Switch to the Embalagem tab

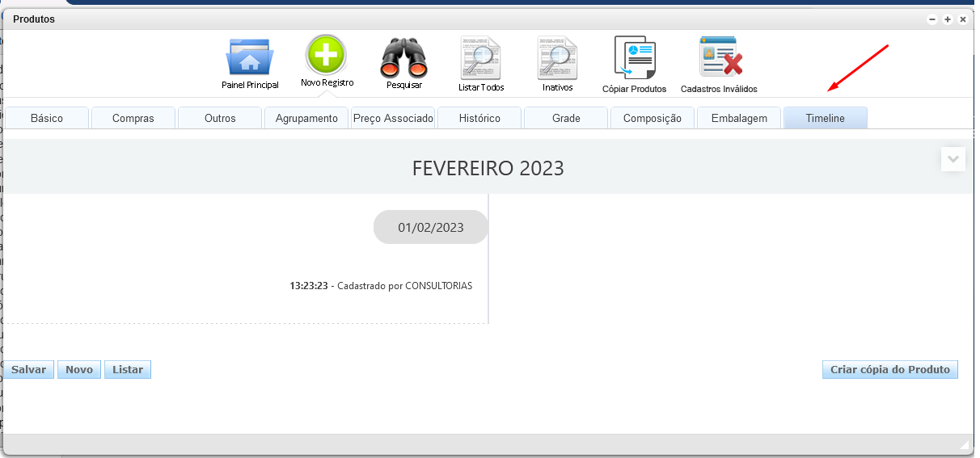click(x=739, y=118)
